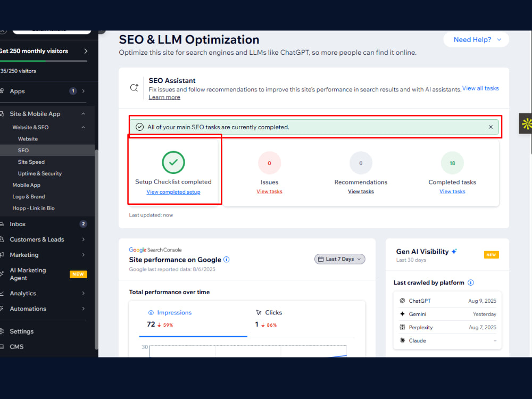Expand the Analytics sidebar section
The height and width of the screenshot is (399, 532).
[x=84, y=293]
